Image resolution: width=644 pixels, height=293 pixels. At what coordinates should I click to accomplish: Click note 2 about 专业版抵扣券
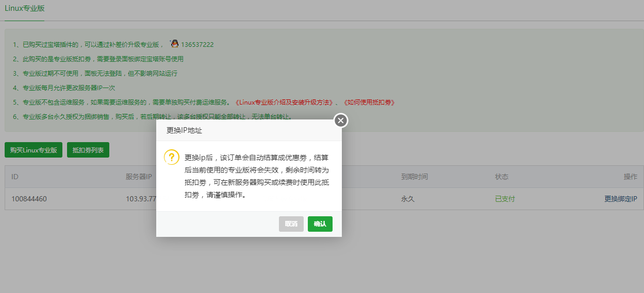[x=98, y=59]
